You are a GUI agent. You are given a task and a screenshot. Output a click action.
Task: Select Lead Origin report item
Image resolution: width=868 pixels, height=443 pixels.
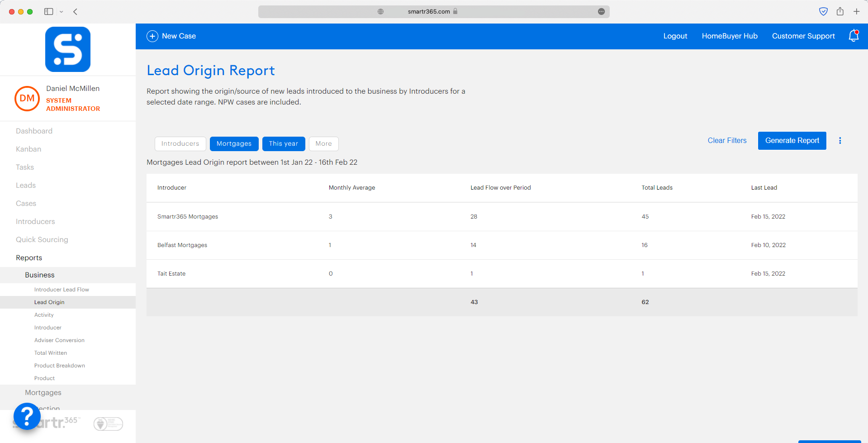pyautogui.click(x=49, y=302)
